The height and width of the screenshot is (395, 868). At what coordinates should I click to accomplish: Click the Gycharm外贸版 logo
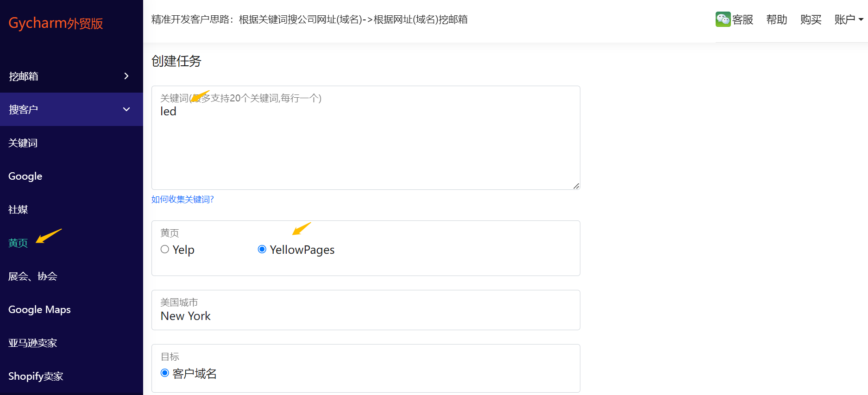pyautogui.click(x=56, y=23)
